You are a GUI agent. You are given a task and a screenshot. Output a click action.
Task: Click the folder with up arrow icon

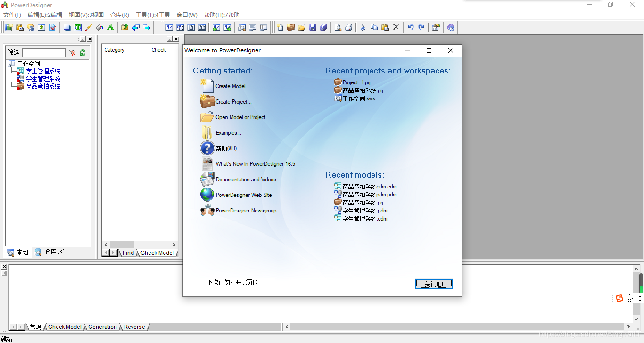click(x=125, y=27)
